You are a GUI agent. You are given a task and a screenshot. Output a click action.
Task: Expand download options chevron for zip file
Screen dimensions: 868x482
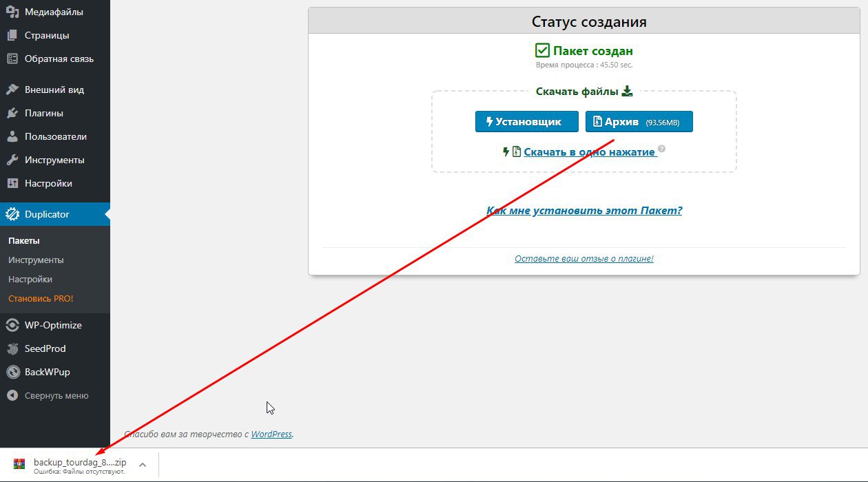[x=143, y=465]
